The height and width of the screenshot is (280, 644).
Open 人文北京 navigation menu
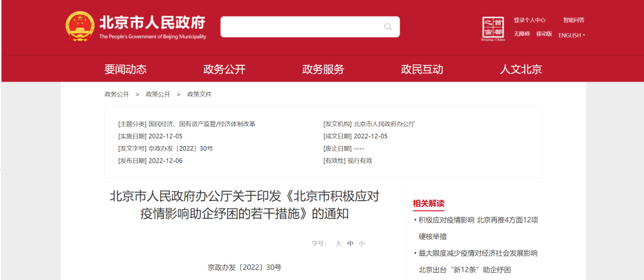click(x=521, y=69)
